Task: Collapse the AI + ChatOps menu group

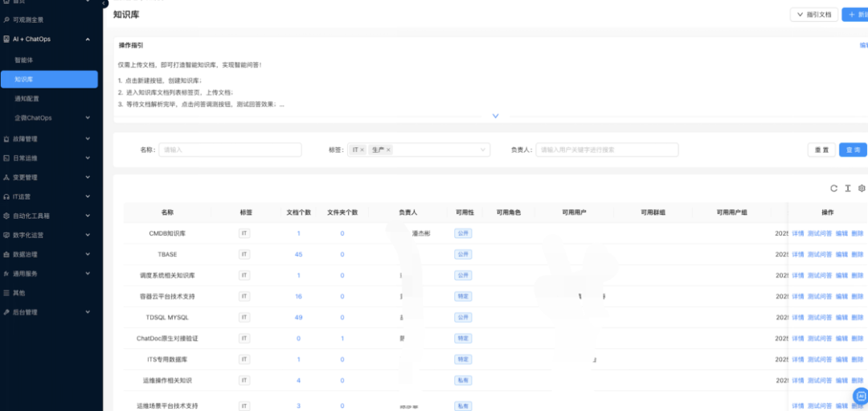Action: click(88, 39)
